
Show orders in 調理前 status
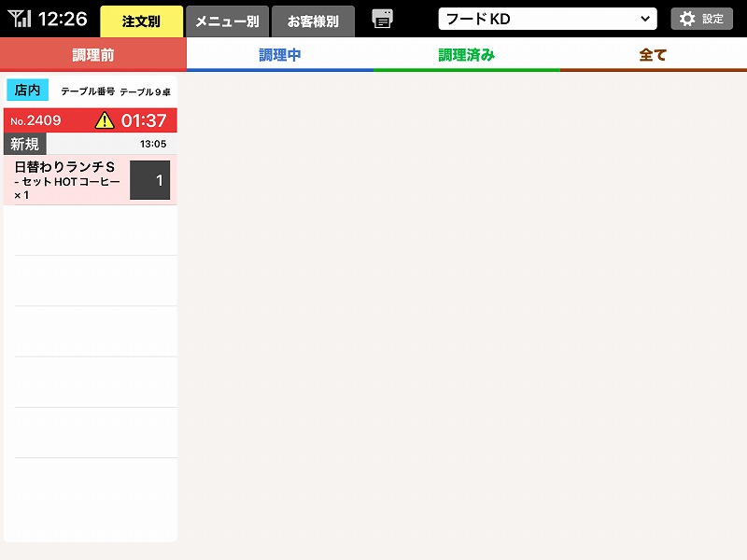pyautogui.click(x=93, y=55)
